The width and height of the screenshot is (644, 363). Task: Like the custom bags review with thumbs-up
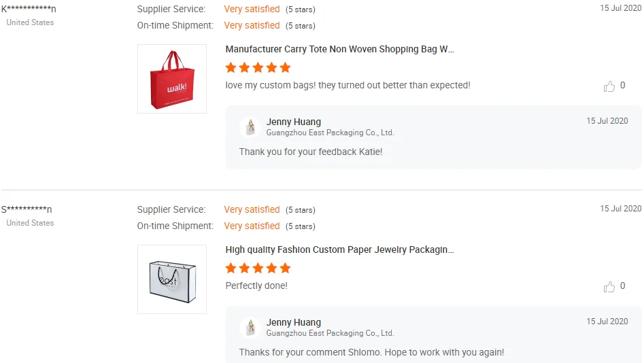[x=609, y=86]
